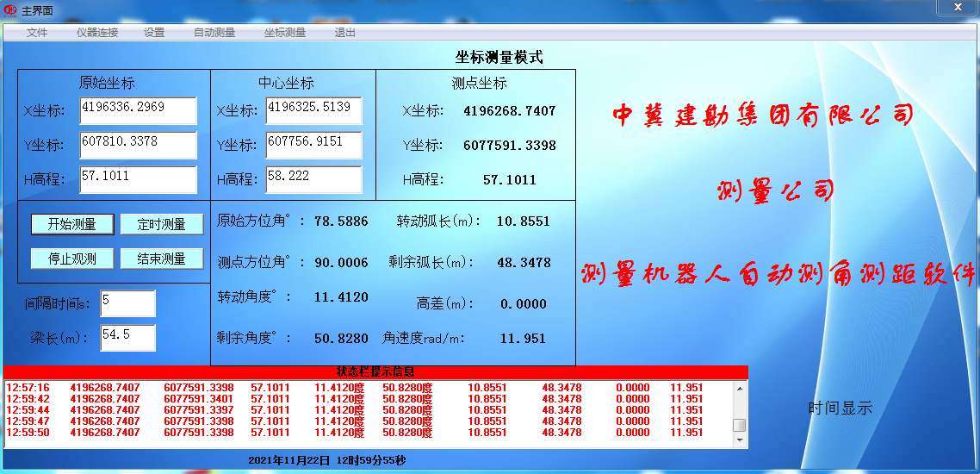Click the 原始坐标 Y坐标 input field
This screenshot has width=980, height=474.
(138, 145)
